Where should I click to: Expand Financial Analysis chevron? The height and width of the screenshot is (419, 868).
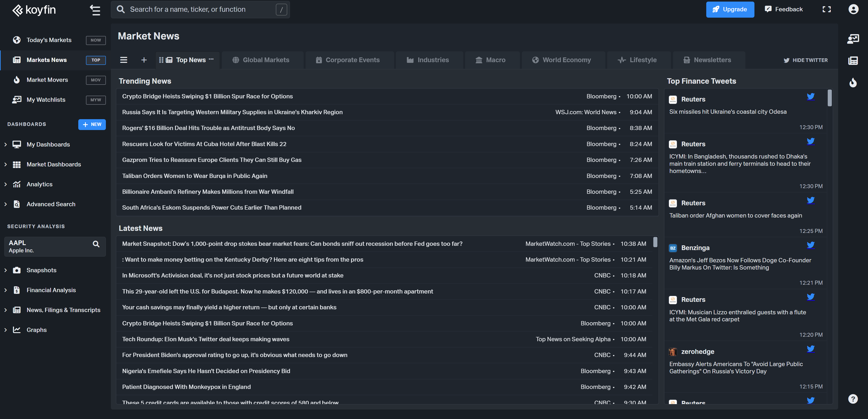coord(5,290)
